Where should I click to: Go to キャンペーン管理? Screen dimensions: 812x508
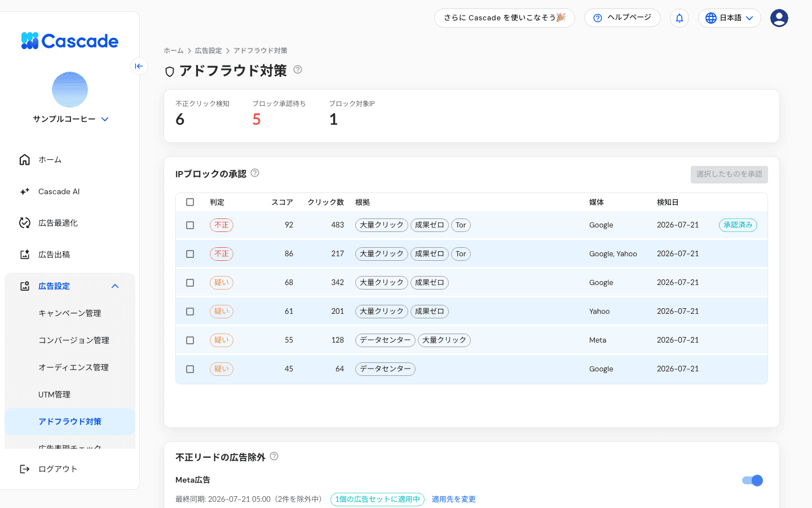pos(70,313)
